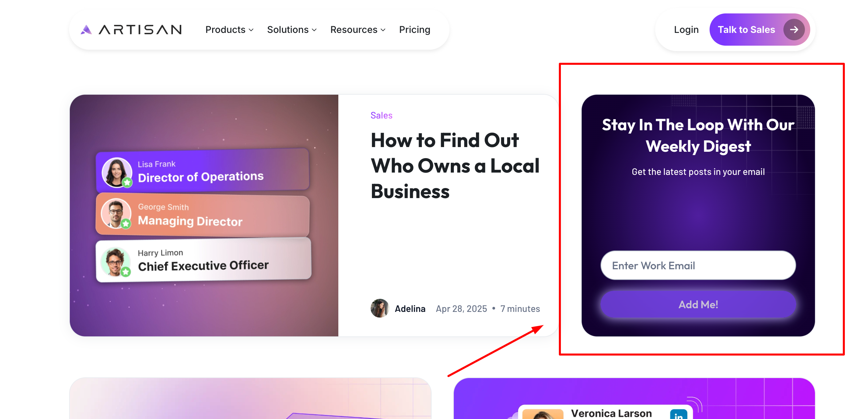Image resolution: width=868 pixels, height=419 pixels.
Task: Click Lisa Frank's profile photo
Action: 116,172
